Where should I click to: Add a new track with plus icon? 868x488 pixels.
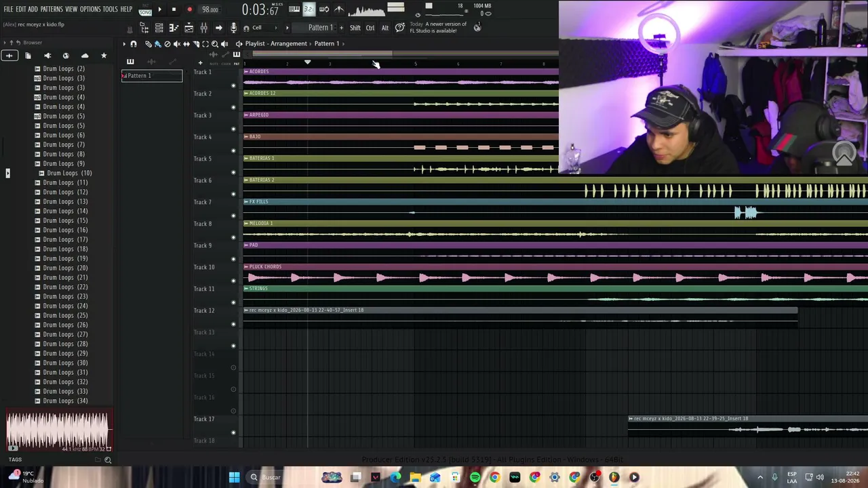[x=200, y=63]
